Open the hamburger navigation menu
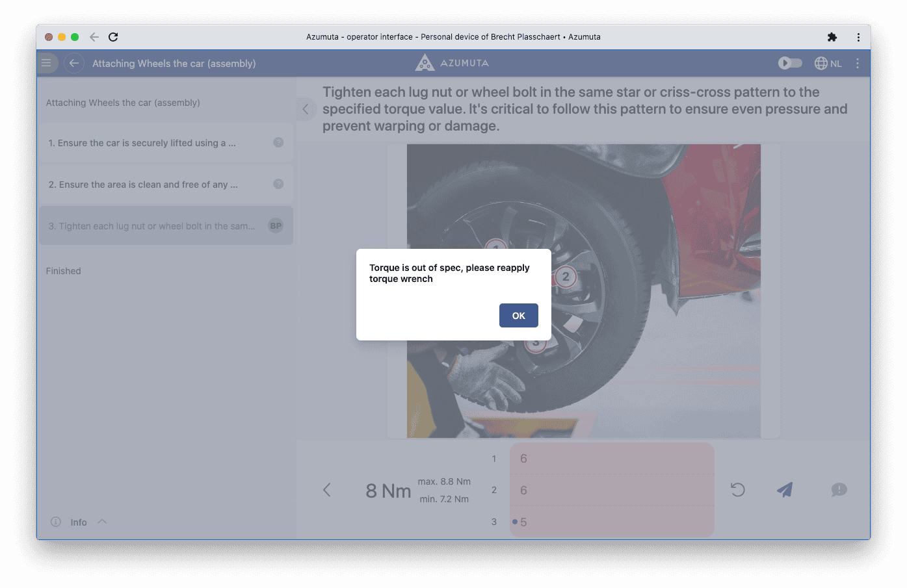The image size is (907, 588). click(x=46, y=62)
